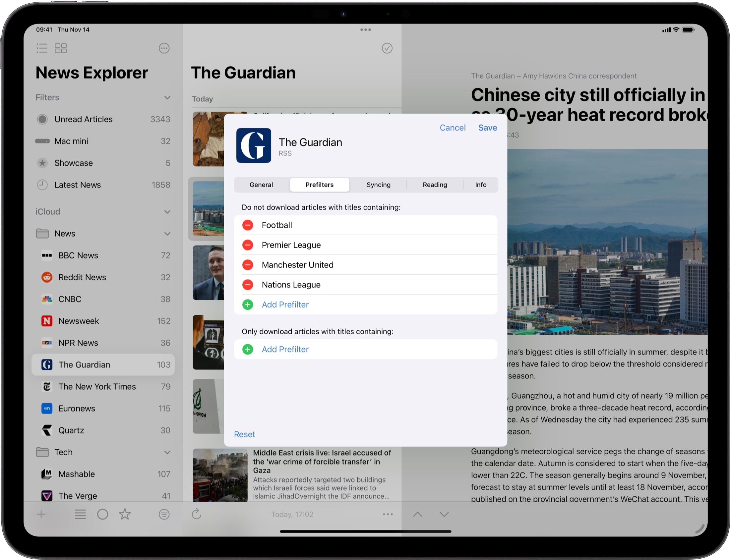The width and height of the screenshot is (730, 560).
Task: Switch sidebar to grid view icon
Action: [61, 48]
